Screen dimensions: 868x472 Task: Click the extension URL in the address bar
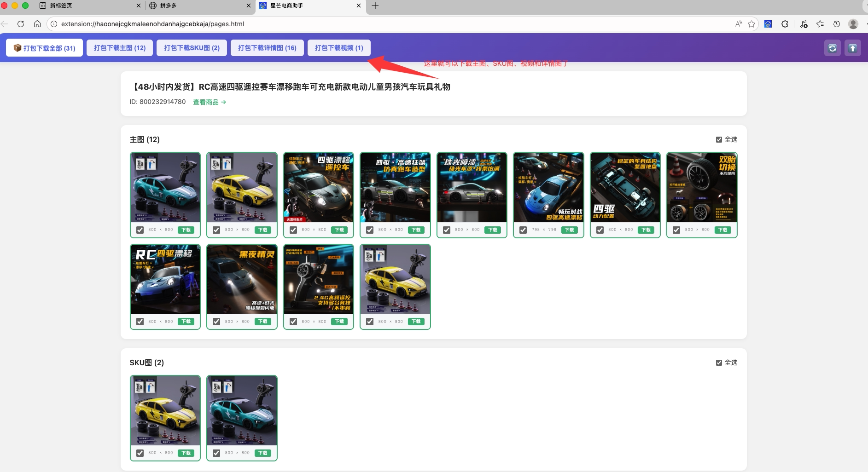[x=152, y=24]
